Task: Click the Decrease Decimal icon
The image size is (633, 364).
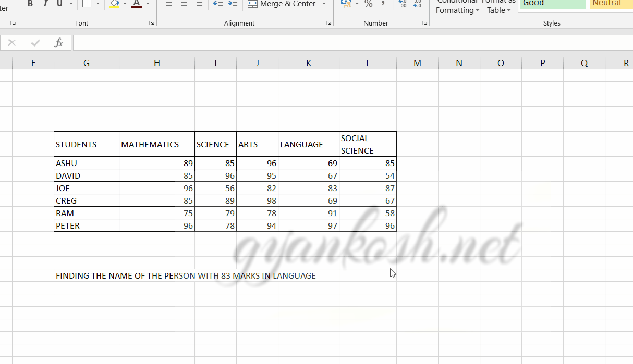Action: (417, 4)
